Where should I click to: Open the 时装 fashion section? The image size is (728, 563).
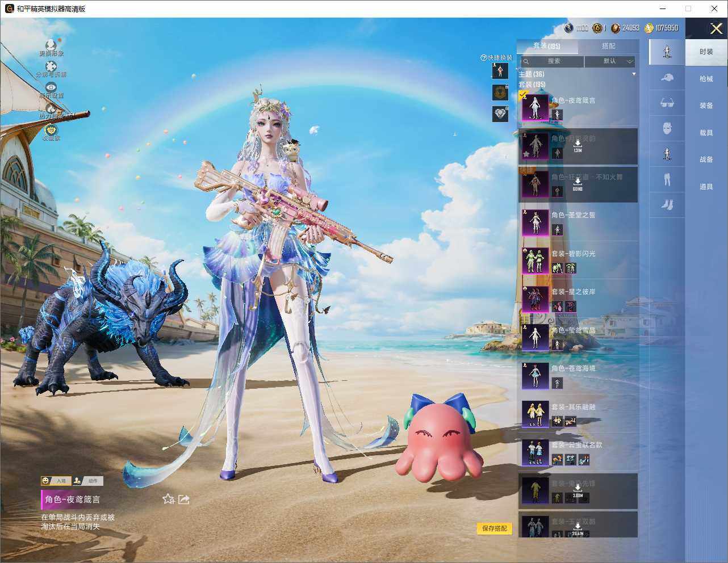click(x=706, y=52)
